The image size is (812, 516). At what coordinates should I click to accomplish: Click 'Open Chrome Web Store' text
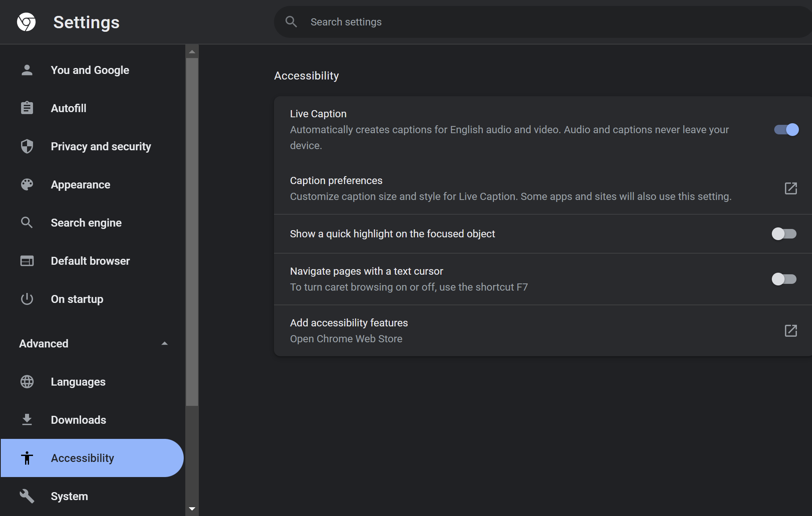346,339
